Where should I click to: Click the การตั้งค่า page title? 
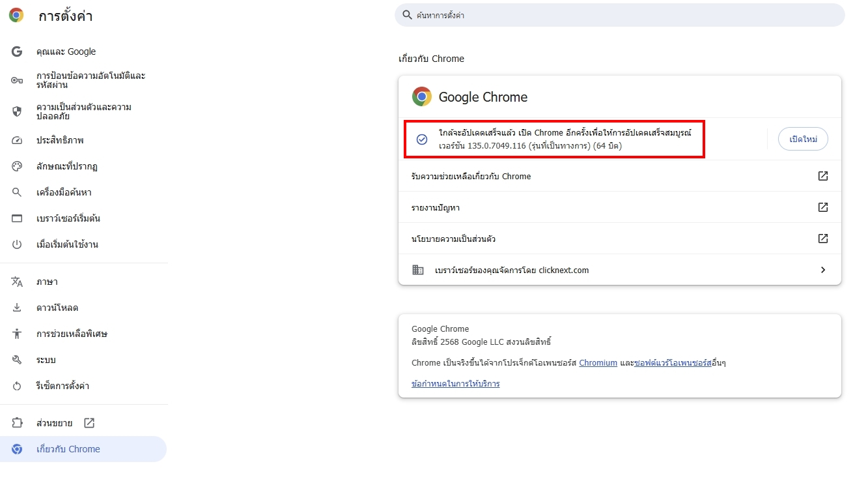pos(65,16)
